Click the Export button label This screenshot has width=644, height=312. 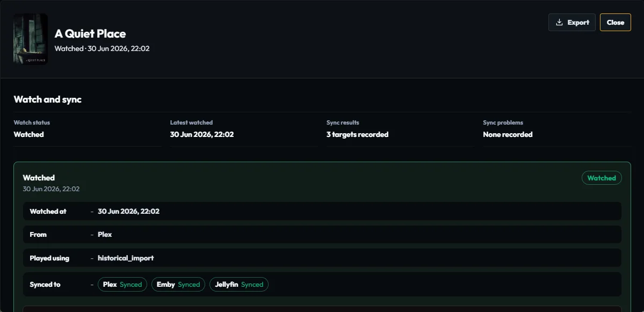pyautogui.click(x=578, y=22)
